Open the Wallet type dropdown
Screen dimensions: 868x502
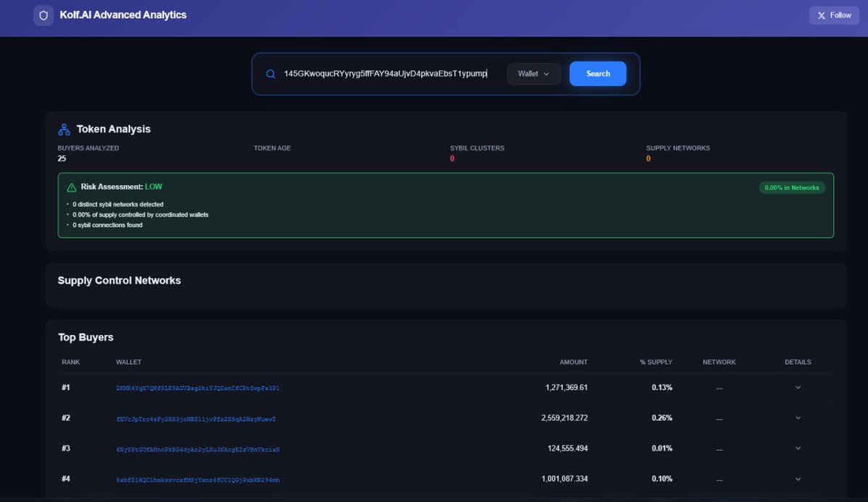pyautogui.click(x=534, y=74)
